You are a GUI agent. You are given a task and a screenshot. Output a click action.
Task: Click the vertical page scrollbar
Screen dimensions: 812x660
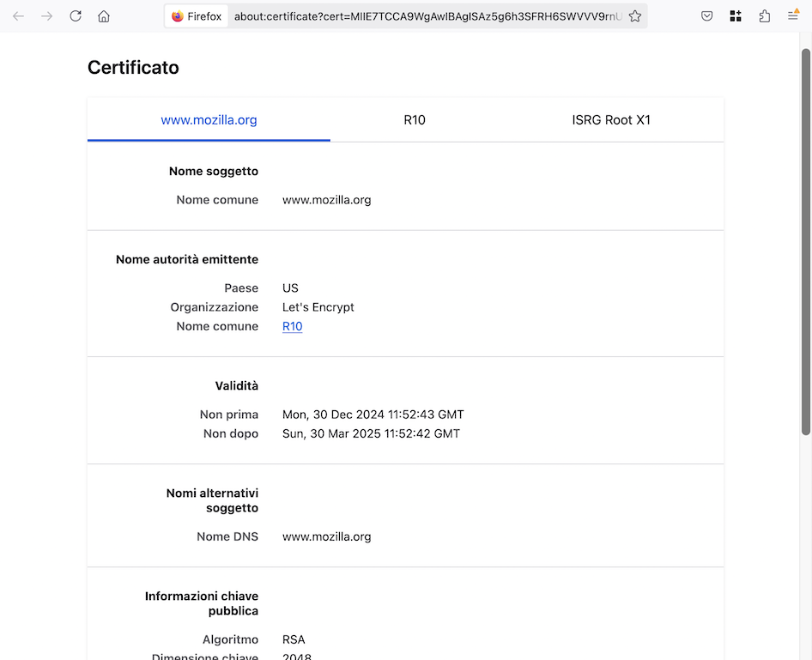[806, 242]
